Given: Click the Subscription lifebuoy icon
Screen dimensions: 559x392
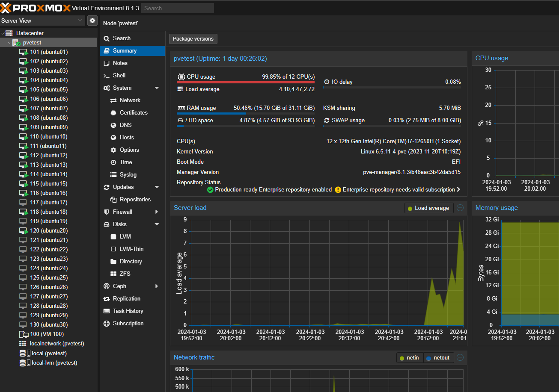Looking at the screenshot, I should coord(107,324).
